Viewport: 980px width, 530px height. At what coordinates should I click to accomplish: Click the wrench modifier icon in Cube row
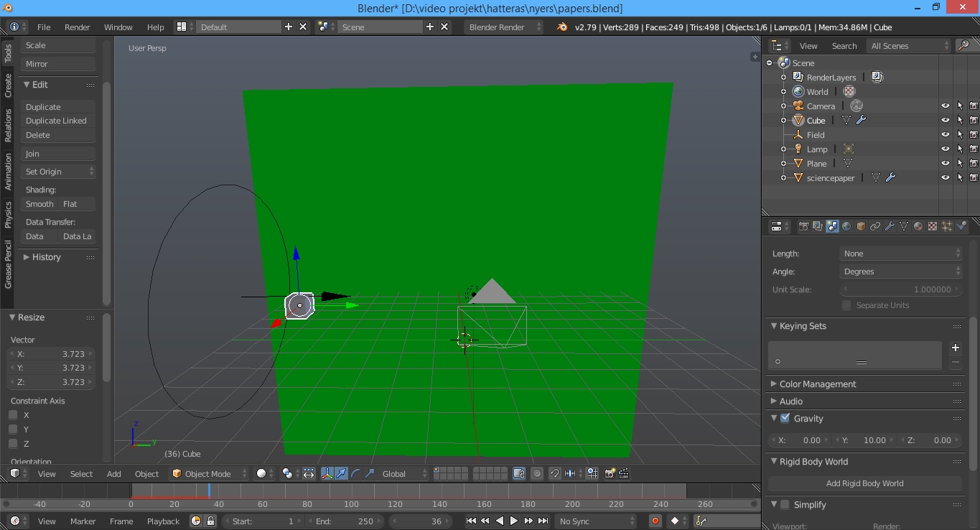(x=861, y=120)
